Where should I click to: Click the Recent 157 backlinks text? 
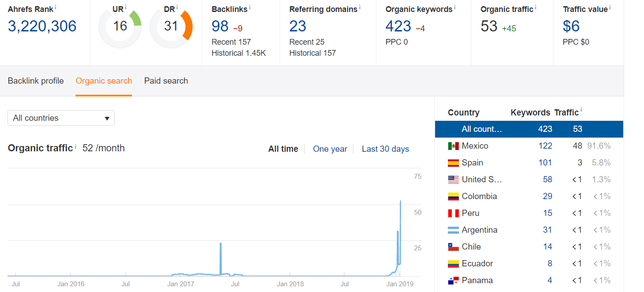pyautogui.click(x=231, y=42)
